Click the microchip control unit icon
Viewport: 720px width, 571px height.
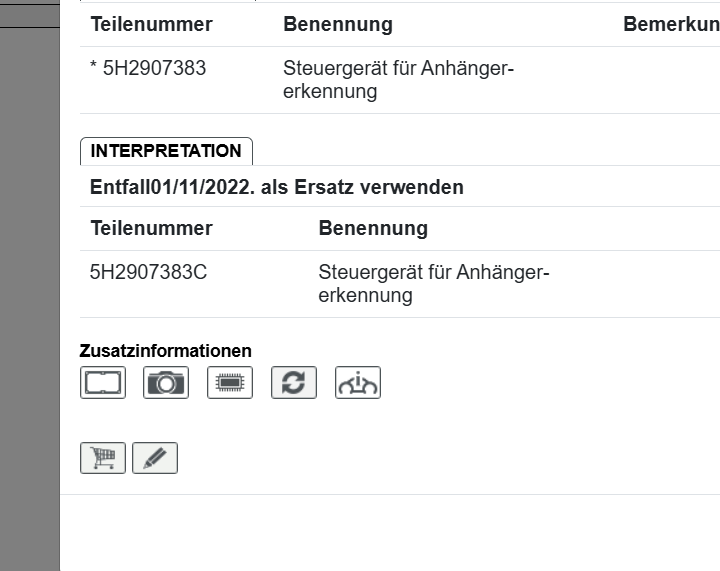pos(230,383)
